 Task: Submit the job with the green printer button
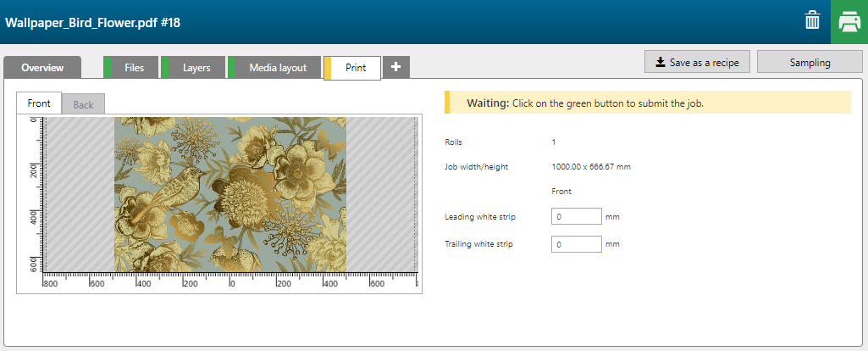point(849,21)
